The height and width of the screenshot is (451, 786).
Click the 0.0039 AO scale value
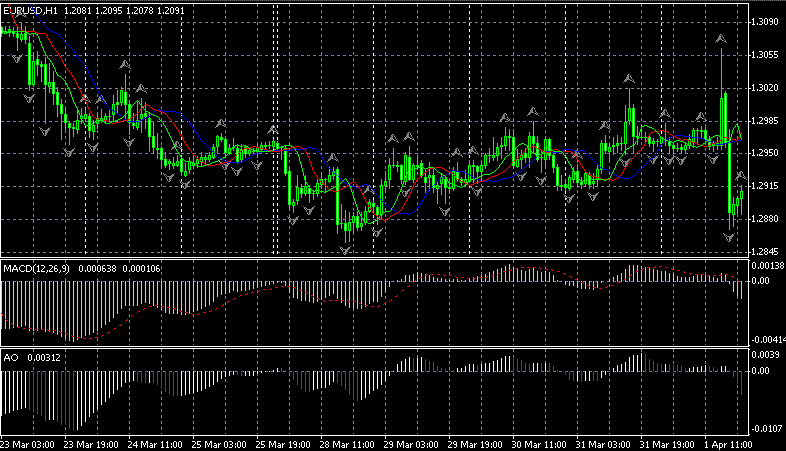coord(765,355)
